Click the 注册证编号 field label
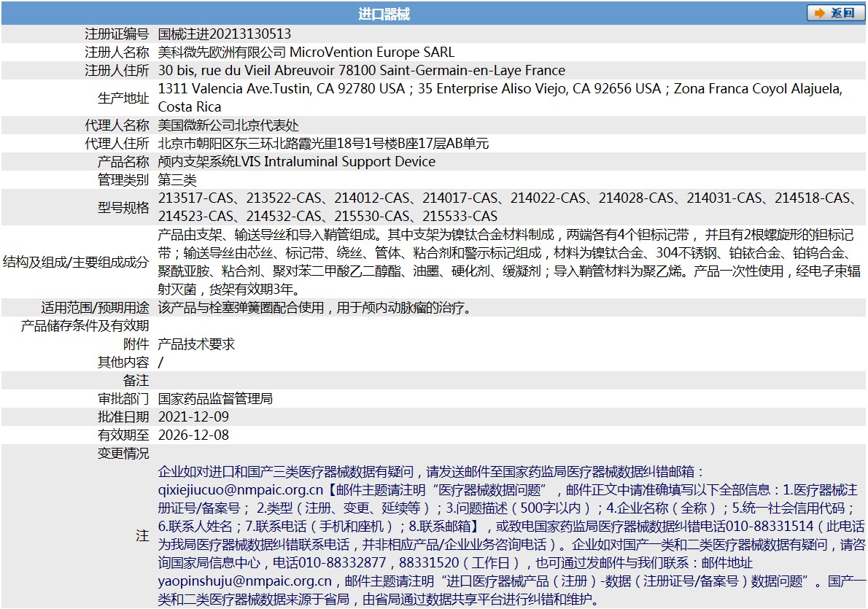This screenshot has width=868, height=609. coord(117,34)
